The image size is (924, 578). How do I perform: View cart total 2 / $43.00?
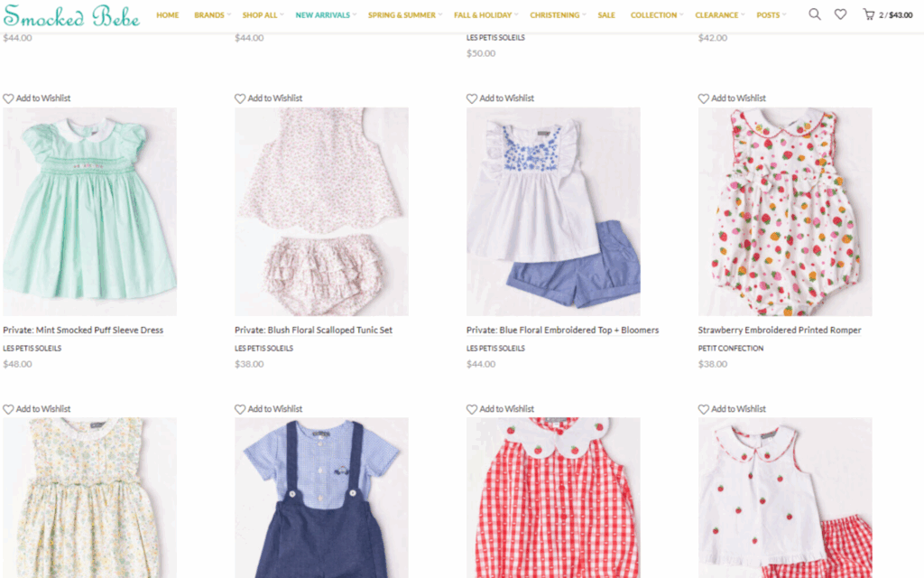[896, 15]
